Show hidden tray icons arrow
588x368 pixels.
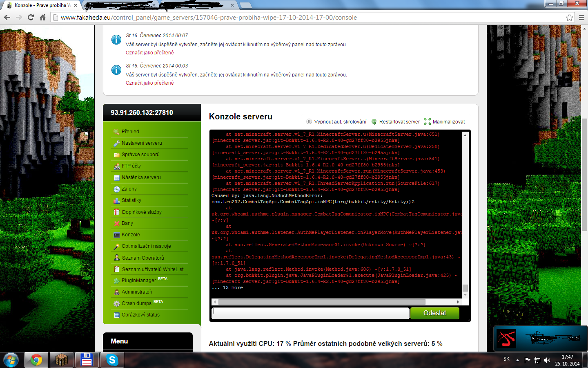click(517, 360)
